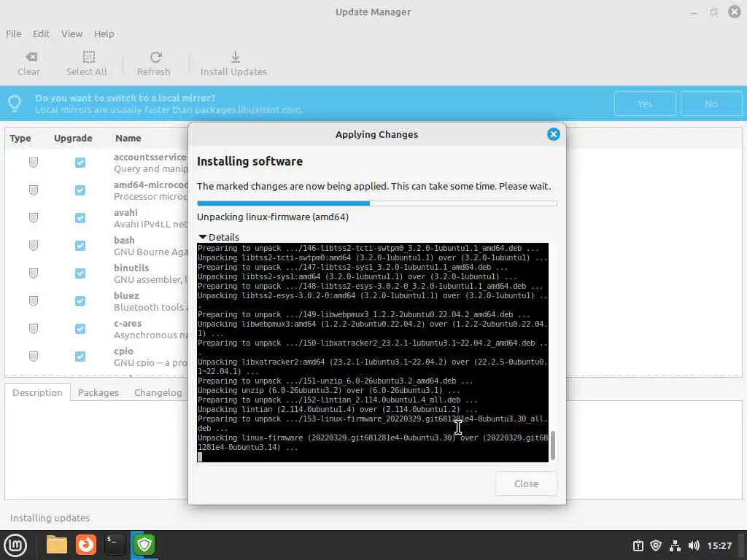Click 'Unpacking linux-firmware (amd64)' status text
This screenshot has width=747, height=560.
(273, 217)
